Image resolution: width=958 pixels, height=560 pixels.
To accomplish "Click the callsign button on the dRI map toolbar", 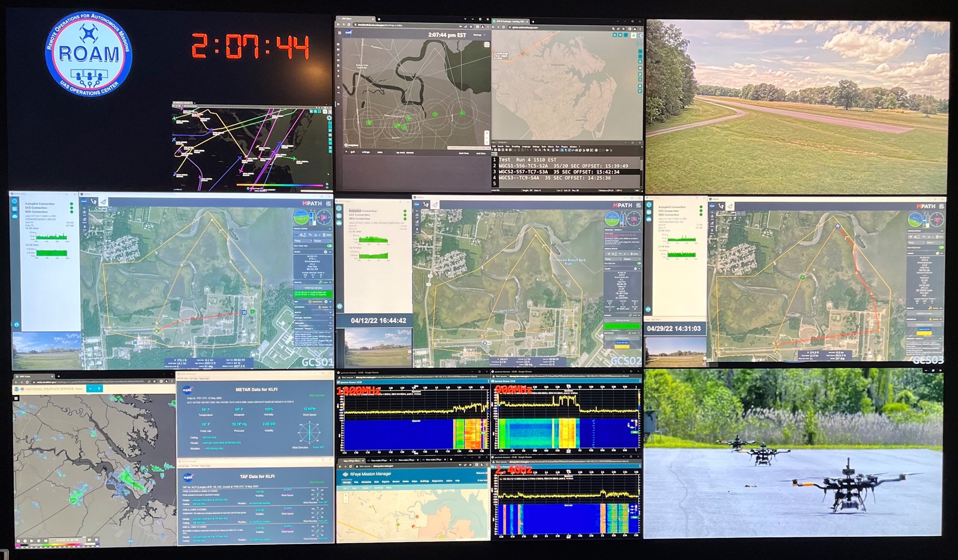I will (x=366, y=152).
